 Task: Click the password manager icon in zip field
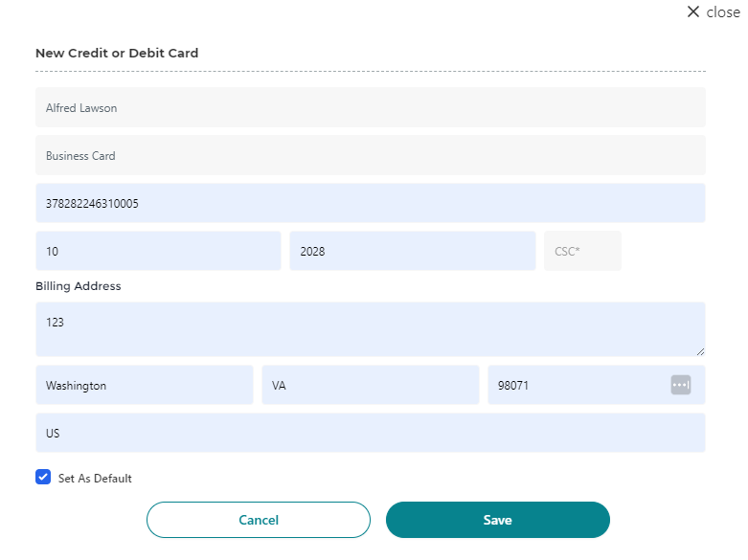point(680,385)
